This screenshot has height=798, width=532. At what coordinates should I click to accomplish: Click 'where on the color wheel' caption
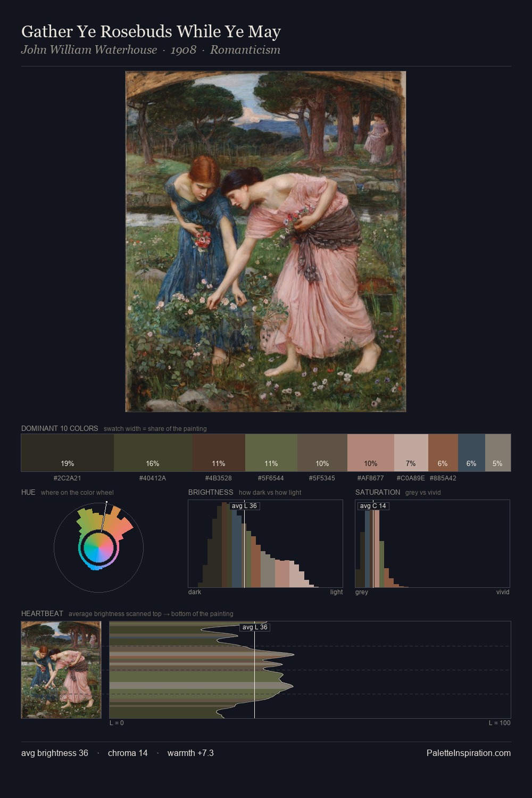coord(77,493)
